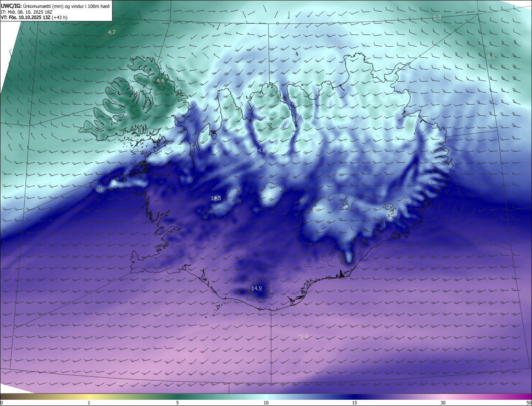Click the 4.7 value label on the map
This screenshot has height=406, width=532.
coord(112,32)
